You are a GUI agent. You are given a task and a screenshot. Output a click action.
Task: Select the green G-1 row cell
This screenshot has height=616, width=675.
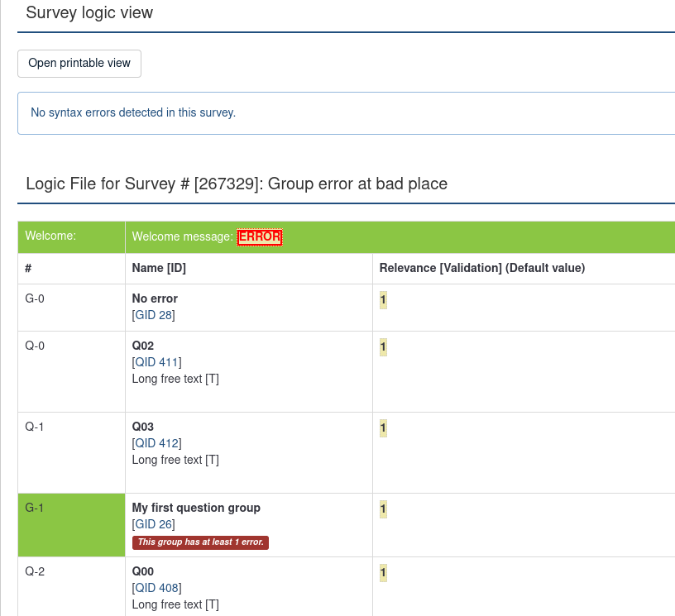point(71,524)
